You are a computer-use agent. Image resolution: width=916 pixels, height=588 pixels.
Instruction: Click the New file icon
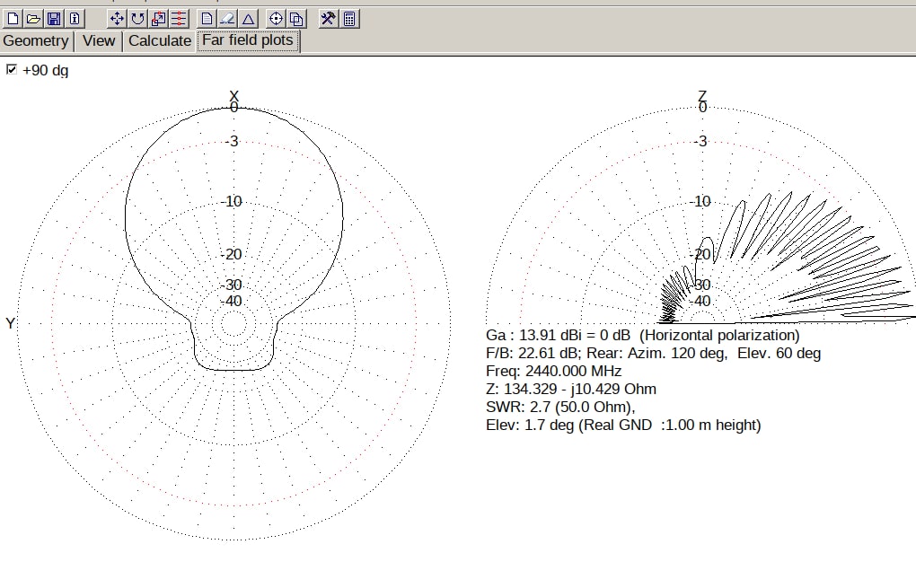[13, 19]
